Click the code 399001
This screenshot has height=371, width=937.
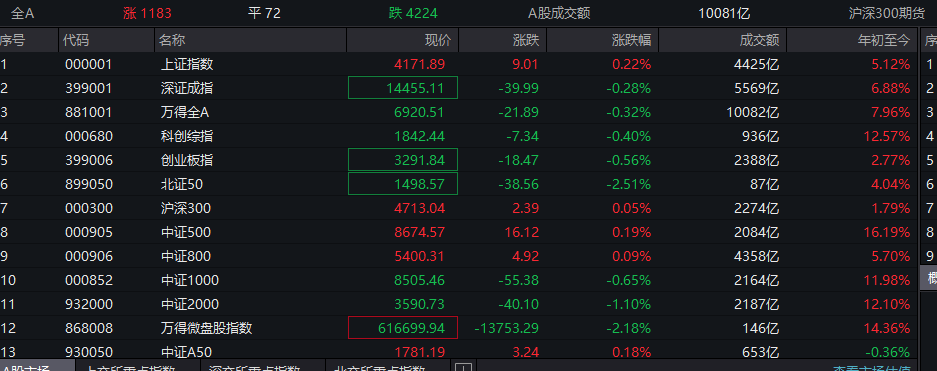88,88
